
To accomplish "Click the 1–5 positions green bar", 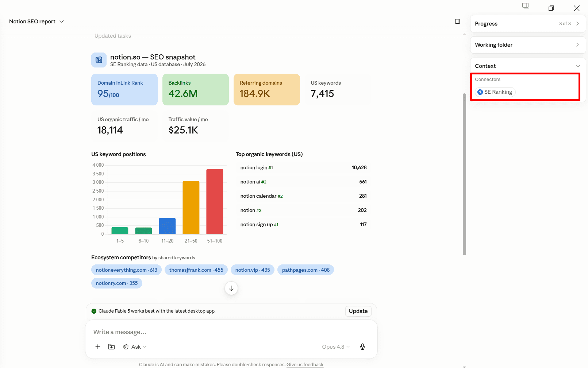I will [x=120, y=231].
